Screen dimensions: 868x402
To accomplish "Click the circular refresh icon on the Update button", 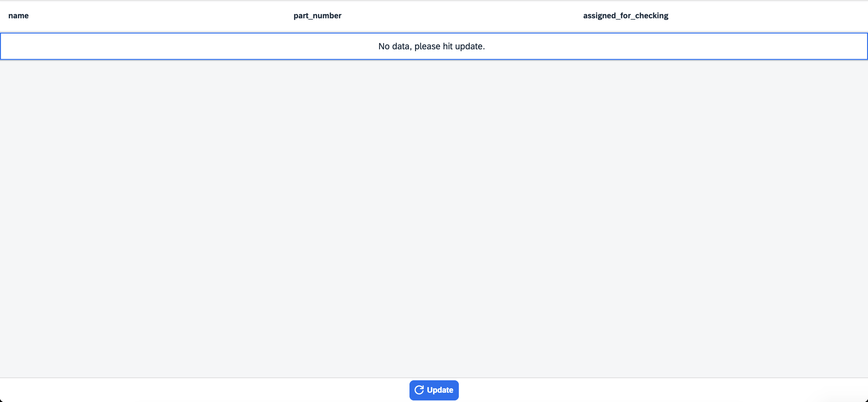I will click(419, 390).
